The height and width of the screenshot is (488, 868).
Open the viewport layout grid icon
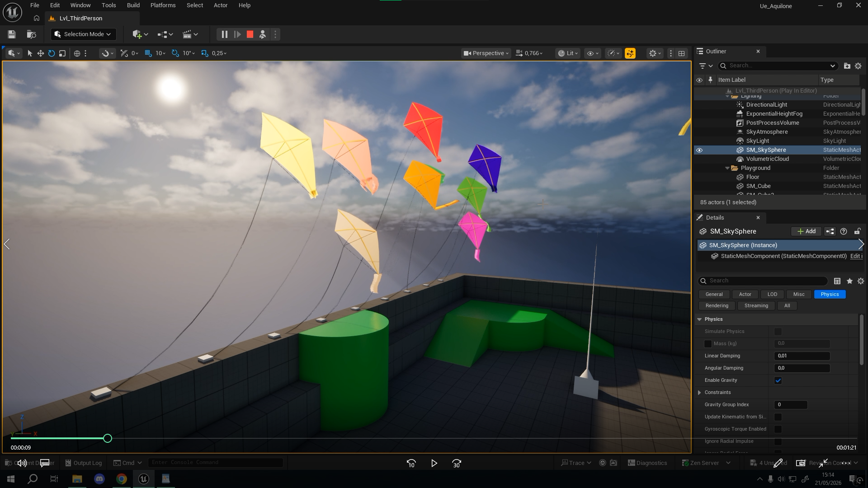coord(681,53)
